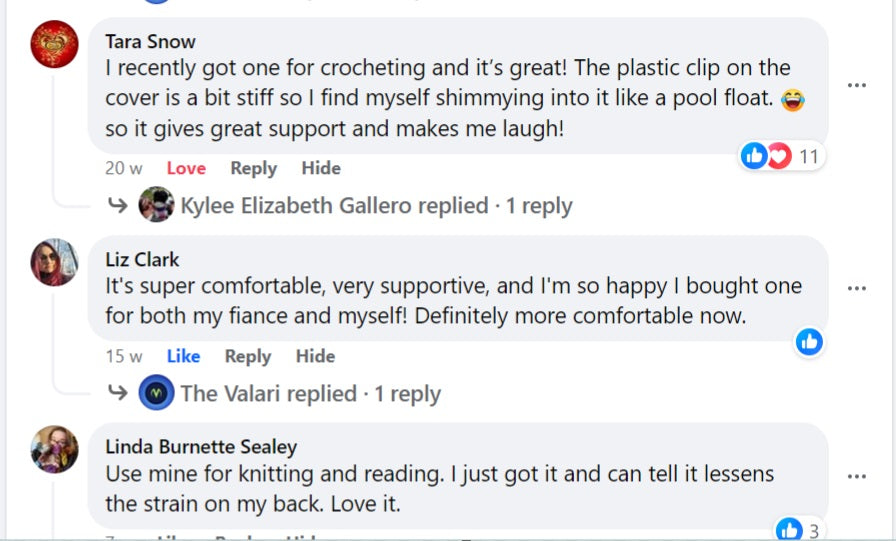Image resolution: width=896 pixels, height=541 pixels.
Task: Open Liz Clark's profile picture
Action: [54, 262]
